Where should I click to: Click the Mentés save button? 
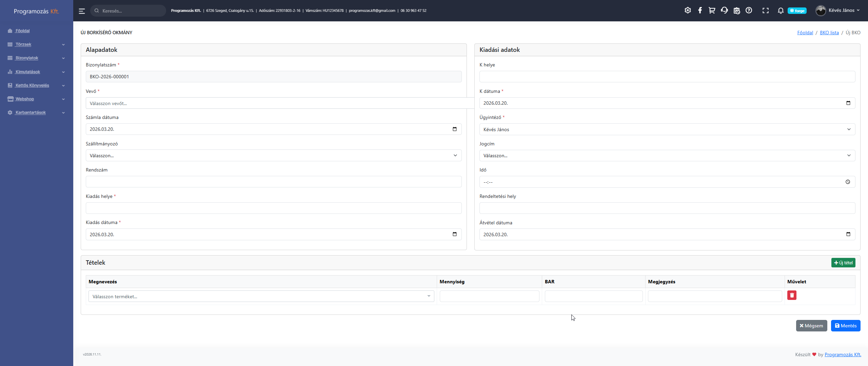click(x=845, y=326)
